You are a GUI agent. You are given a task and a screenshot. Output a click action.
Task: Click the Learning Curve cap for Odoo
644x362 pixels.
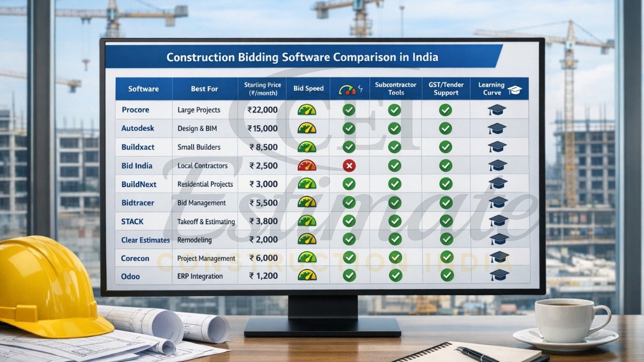pos(500,275)
